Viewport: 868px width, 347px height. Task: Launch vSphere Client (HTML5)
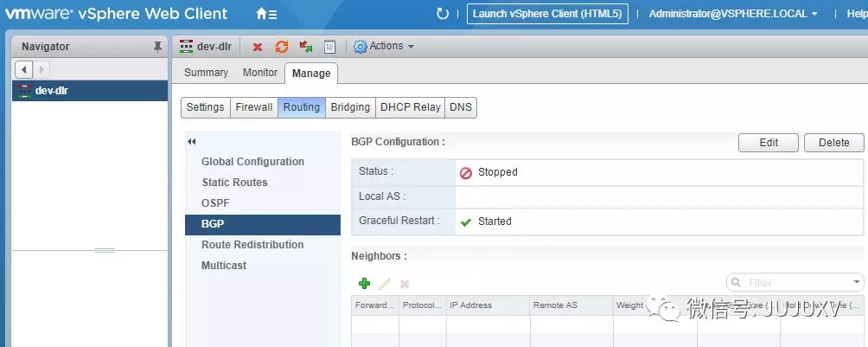click(547, 14)
